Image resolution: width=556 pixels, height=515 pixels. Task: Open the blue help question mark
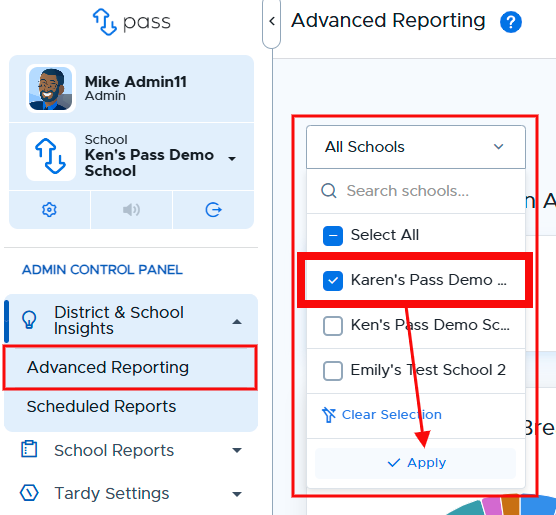[x=511, y=22]
